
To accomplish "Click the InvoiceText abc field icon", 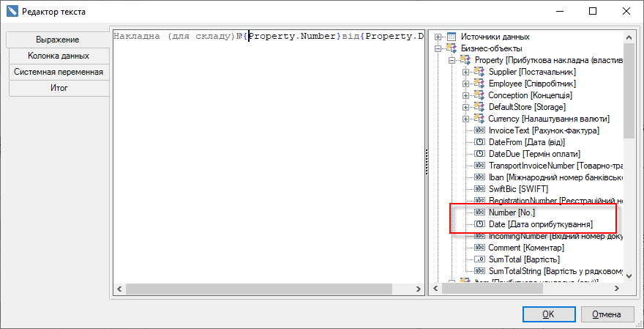I will 479,130.
